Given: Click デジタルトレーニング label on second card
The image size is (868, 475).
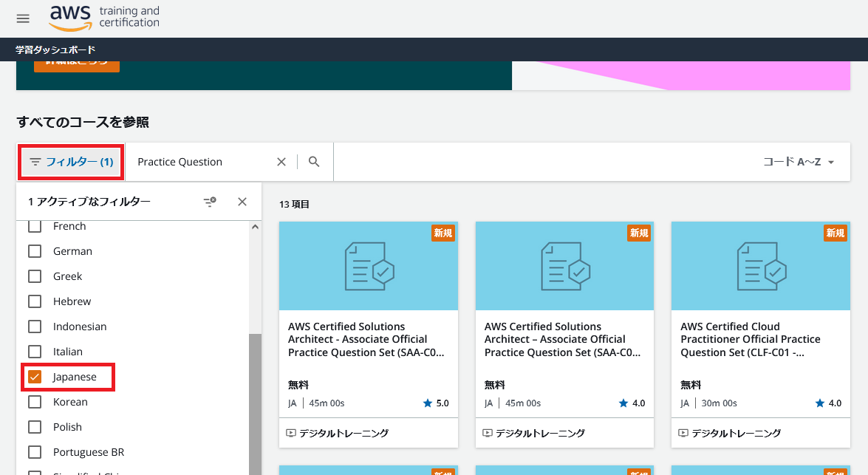Looking at the screenshot, I should pyautogui.click(x=540, y=433).
